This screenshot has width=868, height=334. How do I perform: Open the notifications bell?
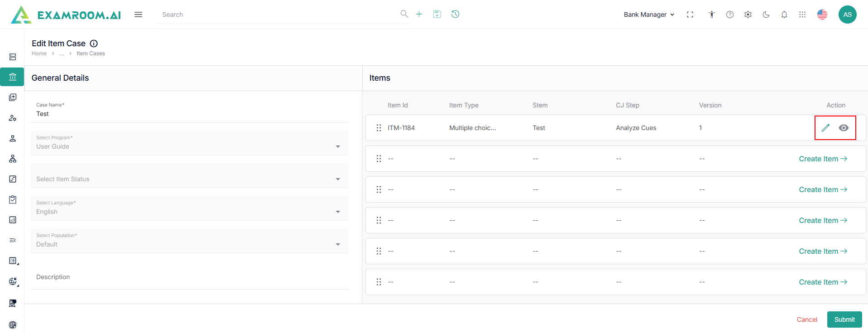pos(784,15)
